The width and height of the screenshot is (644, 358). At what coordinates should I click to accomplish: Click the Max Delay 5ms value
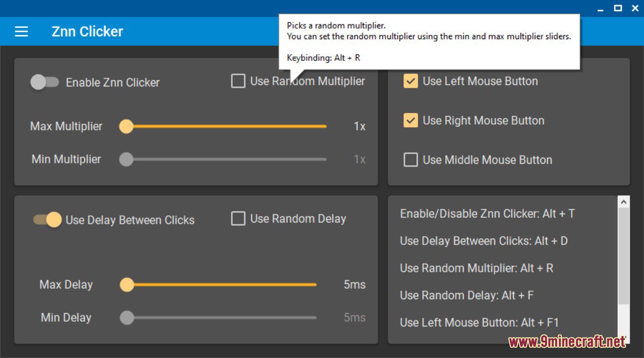click(x=354, y=284)
